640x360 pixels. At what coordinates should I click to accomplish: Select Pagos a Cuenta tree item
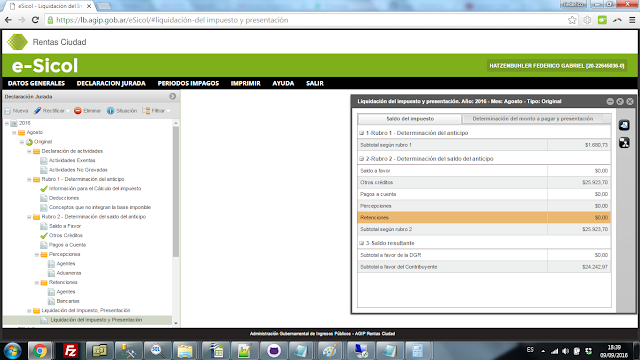[67, 245]
